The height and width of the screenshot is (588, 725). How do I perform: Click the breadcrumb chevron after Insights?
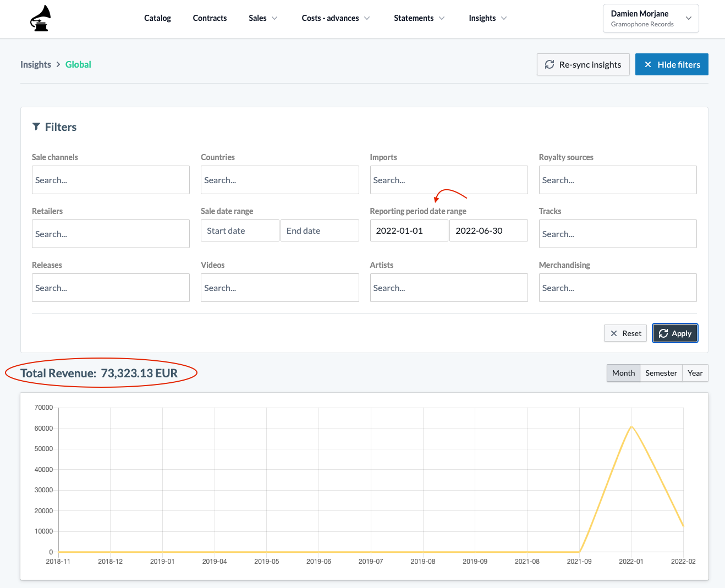pyautogui.click(x=58, y=64)
